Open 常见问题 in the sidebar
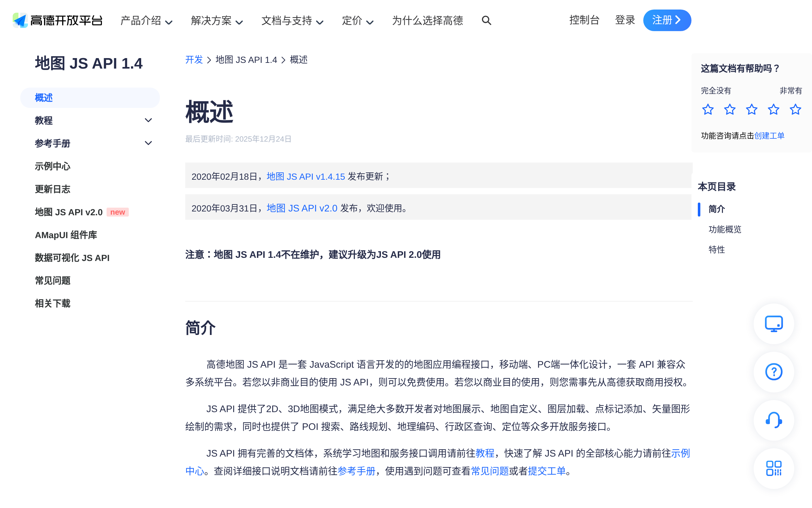Screen dimensions: 812x508 tap(53, 281)
